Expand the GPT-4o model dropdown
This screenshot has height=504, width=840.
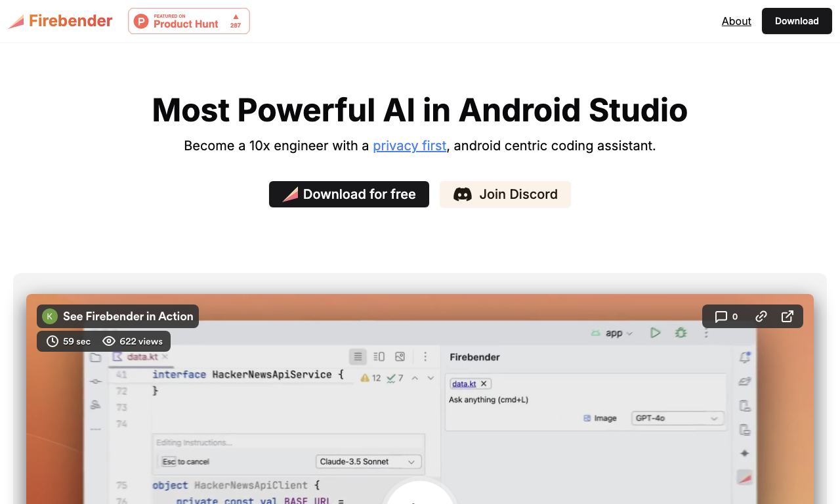677,418
